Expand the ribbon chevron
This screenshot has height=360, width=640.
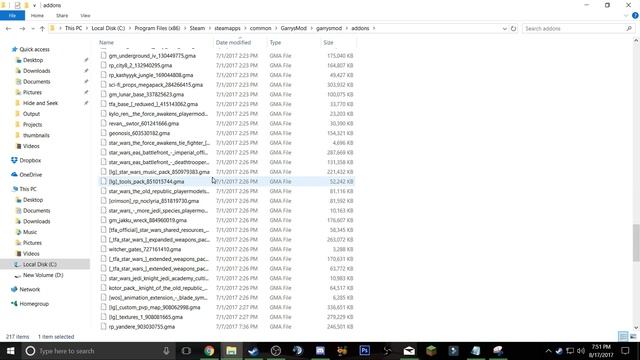pos(626,16)
